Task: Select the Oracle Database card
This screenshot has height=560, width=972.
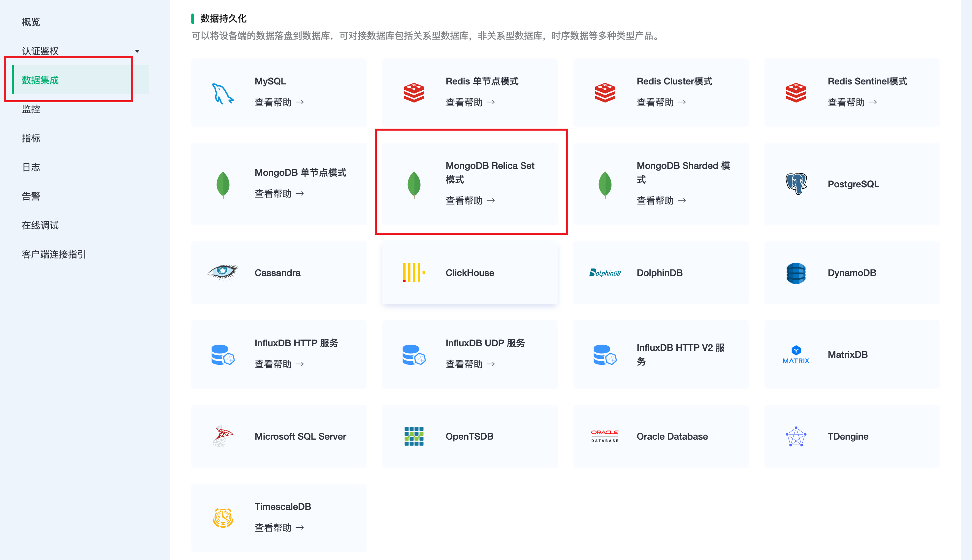Action: [x=661, y=436]
